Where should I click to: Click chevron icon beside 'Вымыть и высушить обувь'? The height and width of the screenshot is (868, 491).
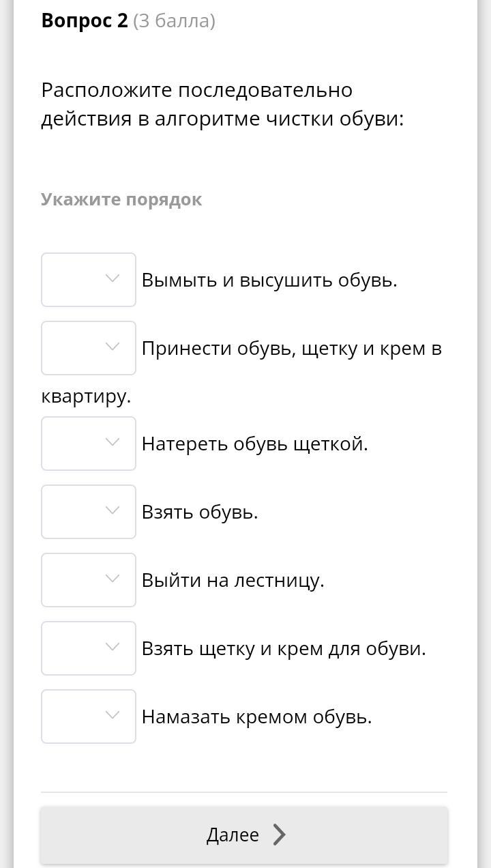[x=113, y=278]
